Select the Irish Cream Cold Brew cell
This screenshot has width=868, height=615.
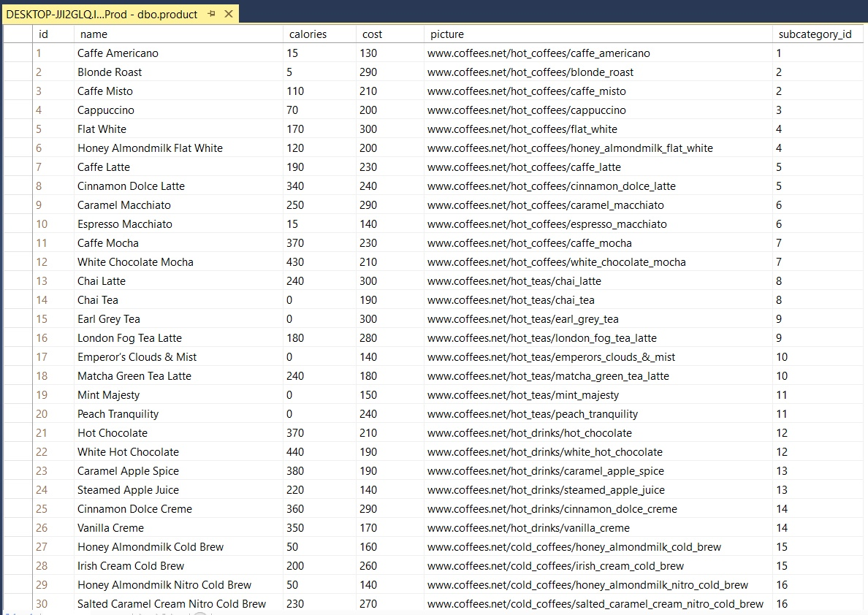178,566
